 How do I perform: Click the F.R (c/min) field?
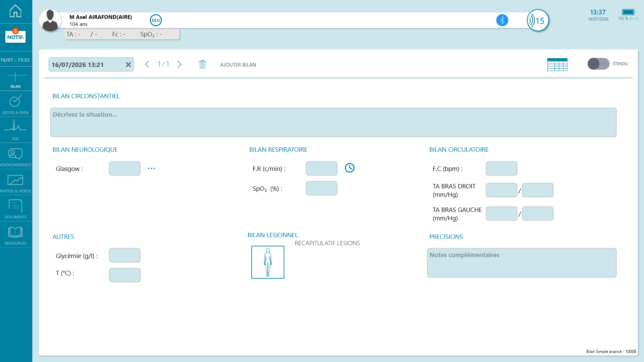321,168
